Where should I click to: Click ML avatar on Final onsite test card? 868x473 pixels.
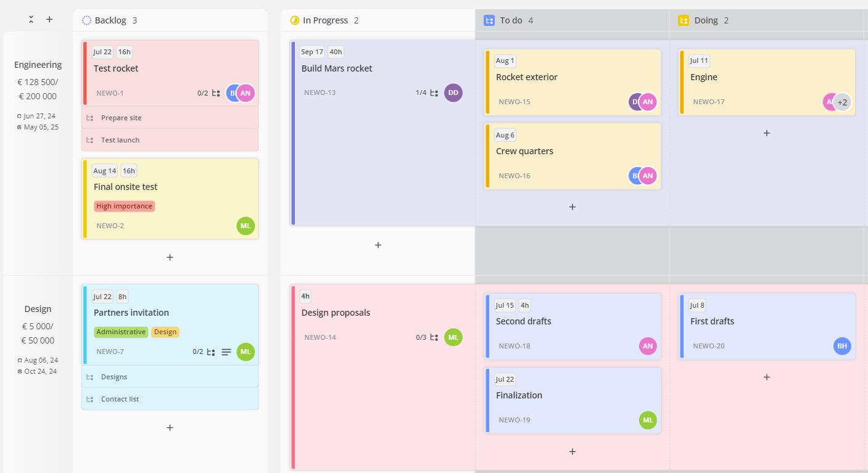[x=246, y=226]
